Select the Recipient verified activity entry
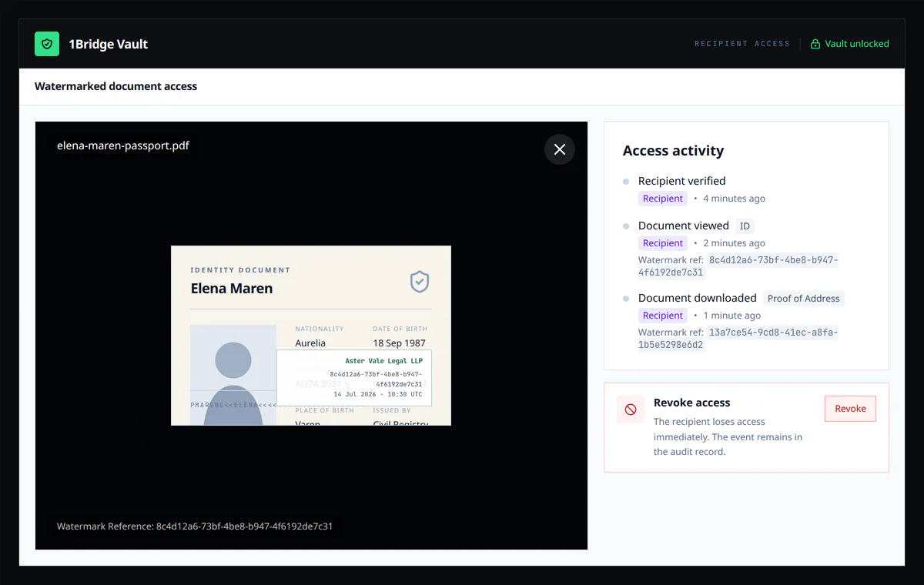Image resolution: width=924 pixels, height=585 pixels. coord(681,181)
